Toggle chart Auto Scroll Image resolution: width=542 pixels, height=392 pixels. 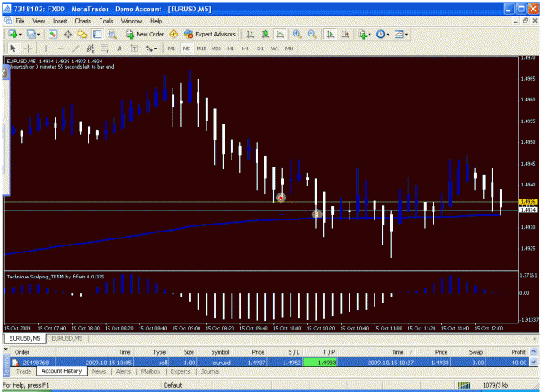330,34
